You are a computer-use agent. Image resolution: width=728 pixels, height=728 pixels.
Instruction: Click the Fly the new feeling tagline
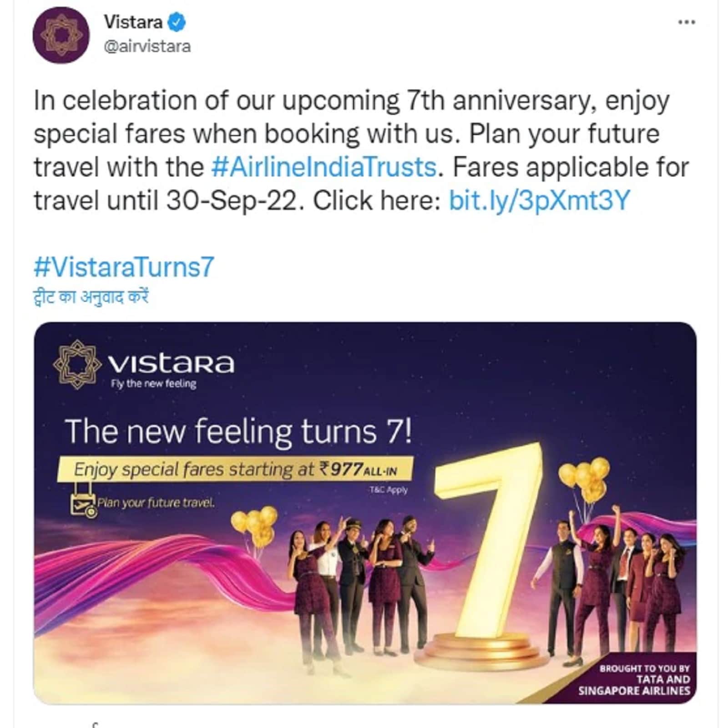click(x=154, y=384)
